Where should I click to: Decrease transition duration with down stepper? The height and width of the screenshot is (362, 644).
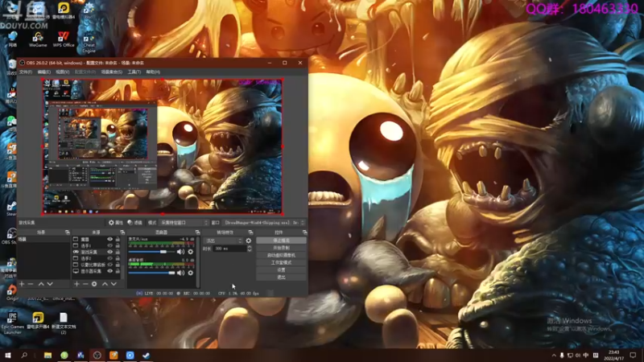point(250,250)
